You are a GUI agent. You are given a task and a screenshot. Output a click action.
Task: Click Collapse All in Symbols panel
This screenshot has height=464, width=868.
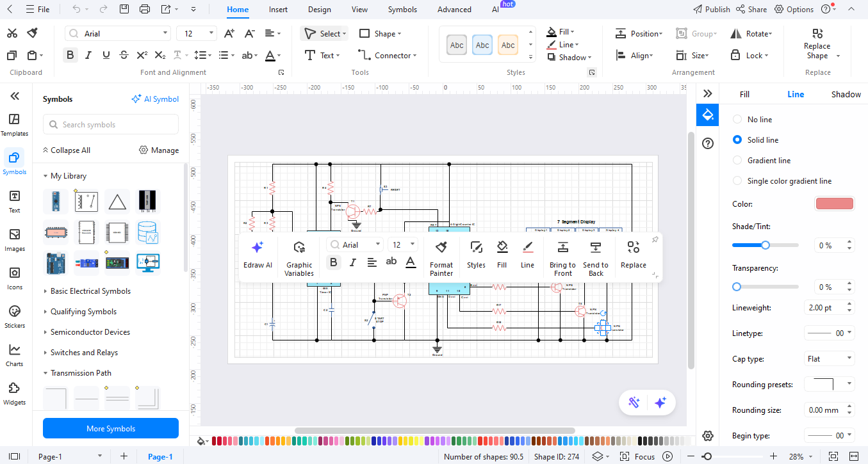[66, 150]
